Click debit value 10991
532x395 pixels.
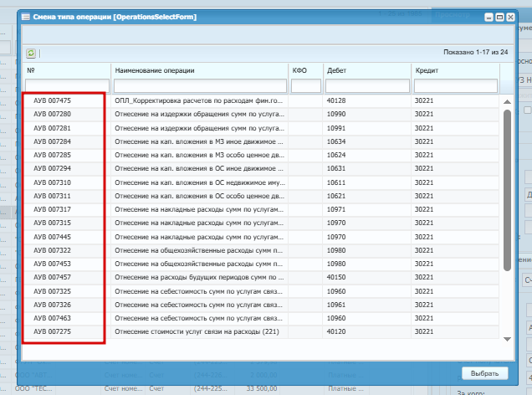[336, 128]
